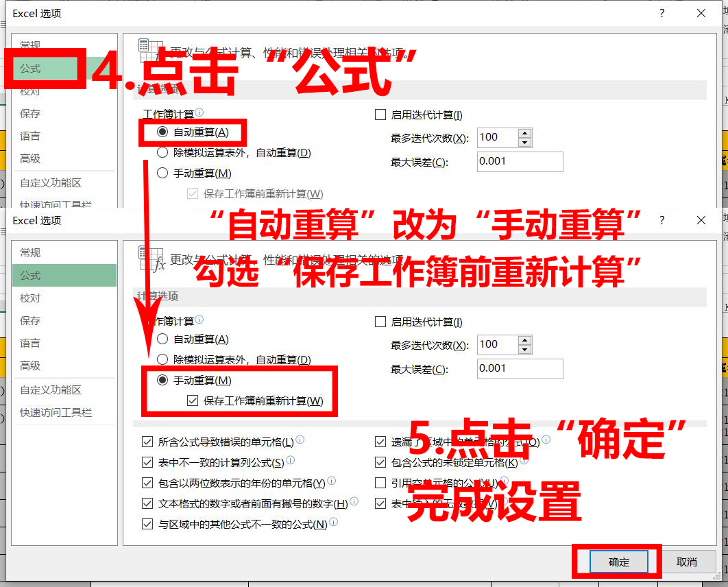This screenshot has width=728, height=587.
Task: Click info icon after 文本格式的数字或者前面有撇号的数字(H)
Action: click(x=354, y=501)
